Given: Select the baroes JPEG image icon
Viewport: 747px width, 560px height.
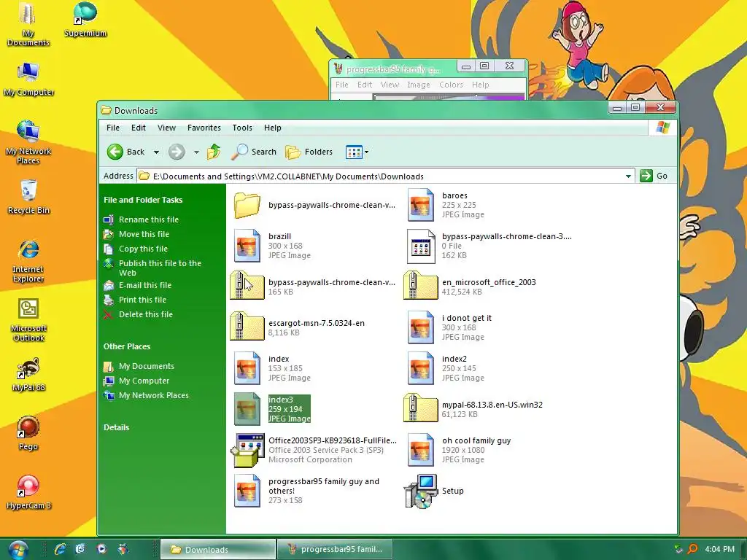Looking at the screenshot, I should pyautogui.click(x=420, y=205).
